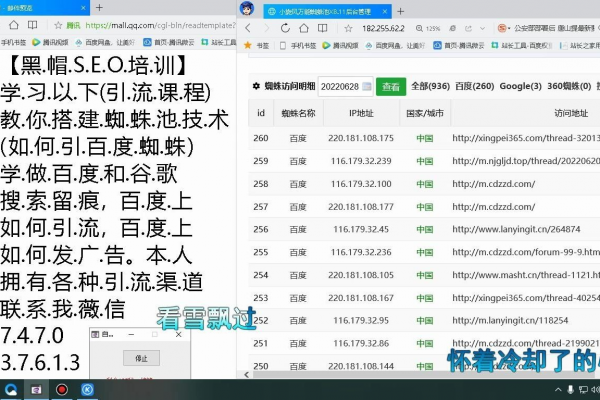Open the blue Q browser taskbar icon

[x=11, y=390]
